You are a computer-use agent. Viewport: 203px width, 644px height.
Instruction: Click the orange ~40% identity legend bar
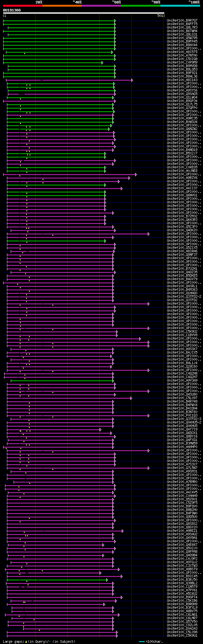point(62,5)
